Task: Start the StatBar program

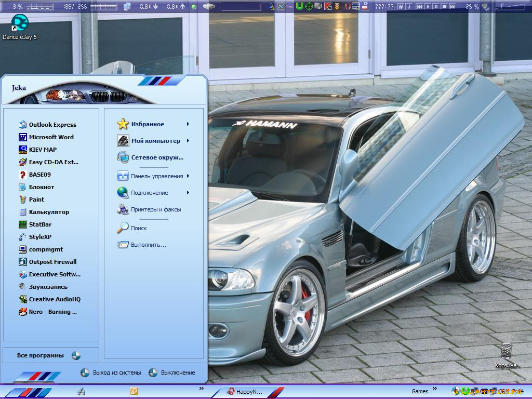Action: [x=35, y=224]
